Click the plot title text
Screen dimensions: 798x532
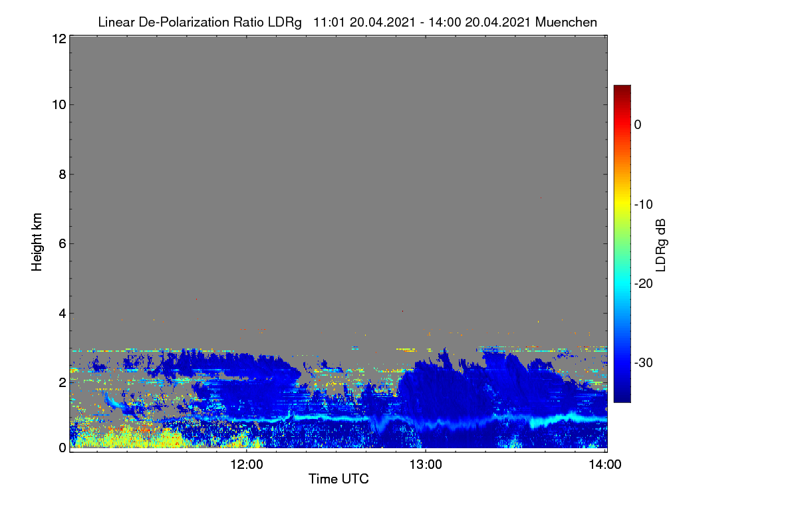point(347,22)
